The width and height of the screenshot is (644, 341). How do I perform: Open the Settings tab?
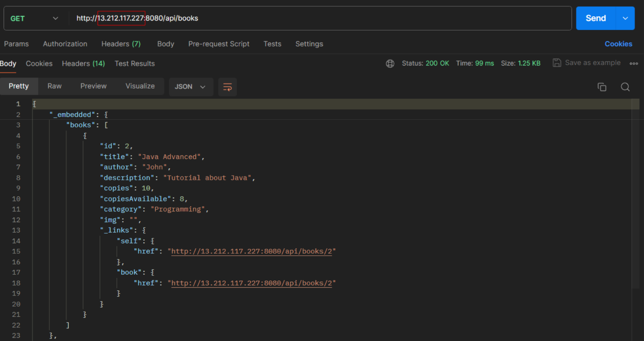309,44
